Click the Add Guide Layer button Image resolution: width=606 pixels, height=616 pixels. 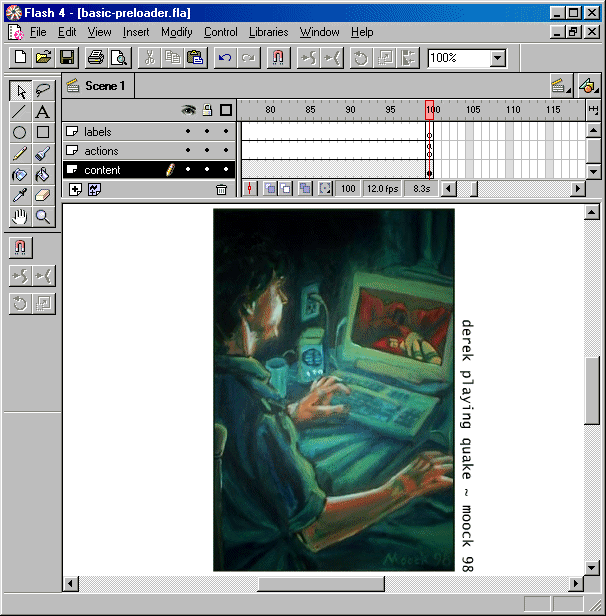tap(95, 190)
